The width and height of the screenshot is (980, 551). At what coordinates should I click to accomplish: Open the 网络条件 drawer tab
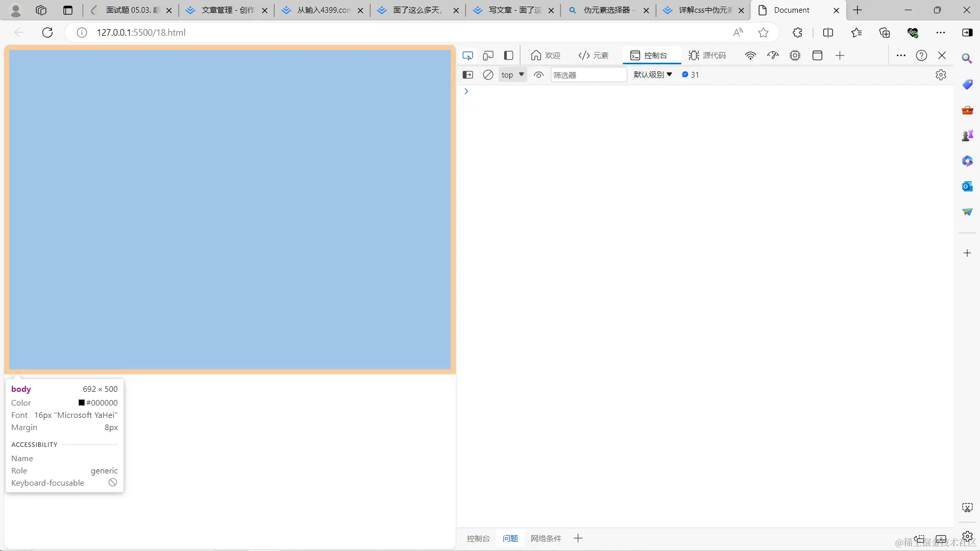coord(546,538)
